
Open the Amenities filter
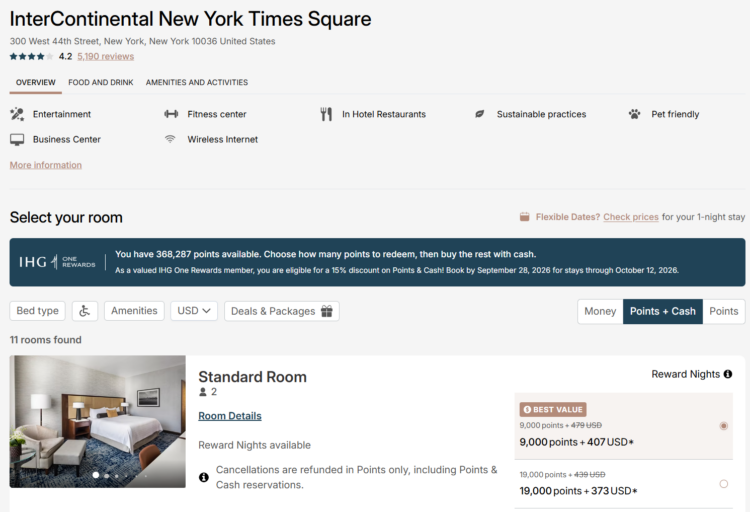pyautogui.click(x=134, y=311)
